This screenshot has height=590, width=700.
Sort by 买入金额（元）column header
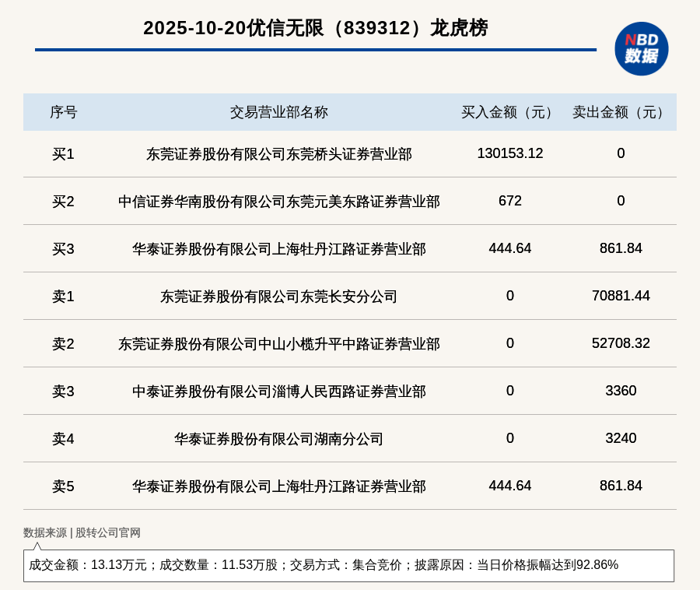(x=507, y=112)
